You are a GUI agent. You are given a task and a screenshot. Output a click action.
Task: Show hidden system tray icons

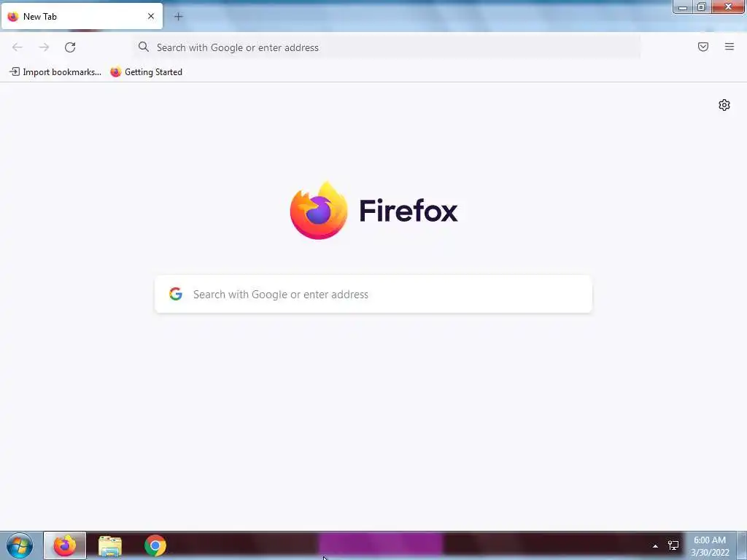655,546
